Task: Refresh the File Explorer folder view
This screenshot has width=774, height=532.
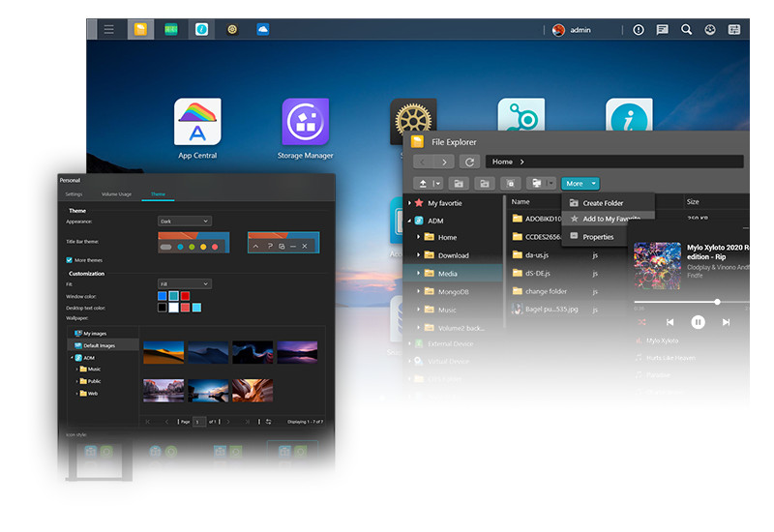Action: pos(470,162)
